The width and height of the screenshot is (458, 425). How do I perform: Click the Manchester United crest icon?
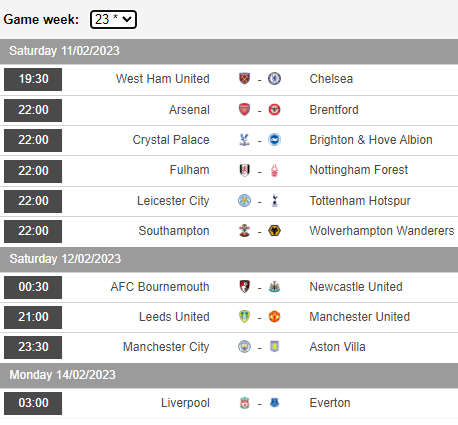click(x=274, y=317)
